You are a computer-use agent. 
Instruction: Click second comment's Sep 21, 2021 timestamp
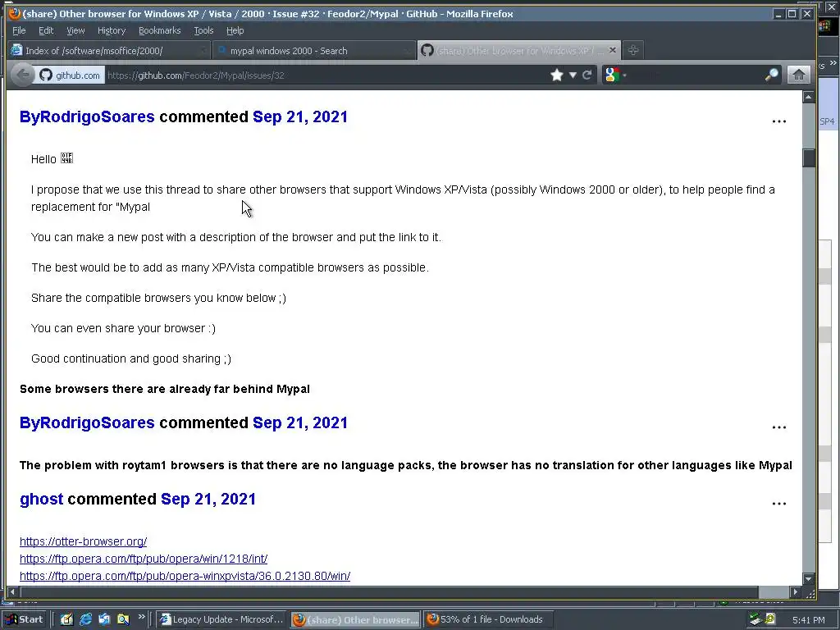tap(300, 422)
